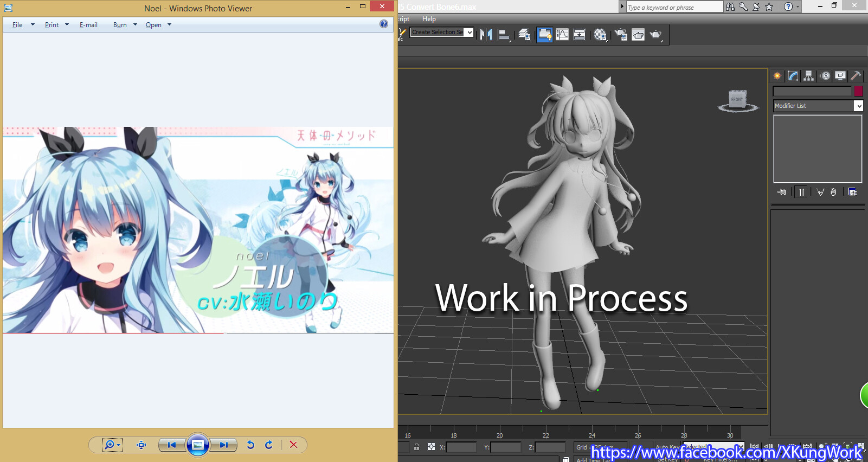The width and height of the screenshot is (868, 462).
Task: Expand the arrow next to the help icon
Action: tap(798, 7)
